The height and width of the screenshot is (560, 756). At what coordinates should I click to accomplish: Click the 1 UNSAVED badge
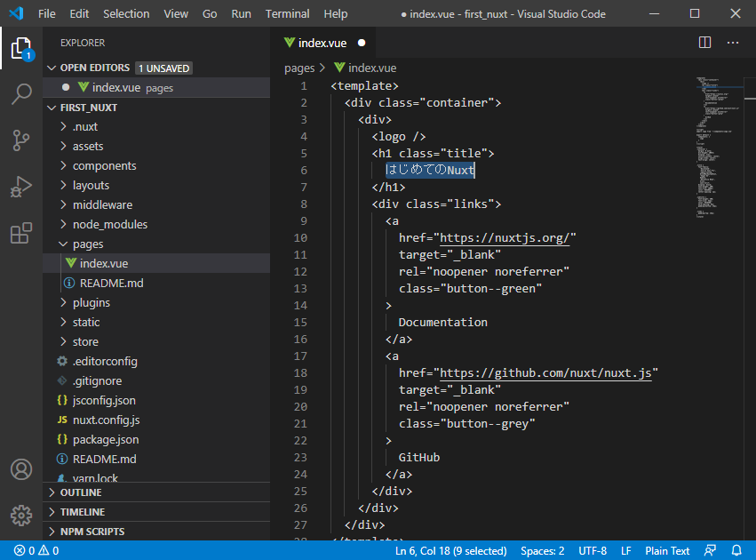click(x=164, y=68)
